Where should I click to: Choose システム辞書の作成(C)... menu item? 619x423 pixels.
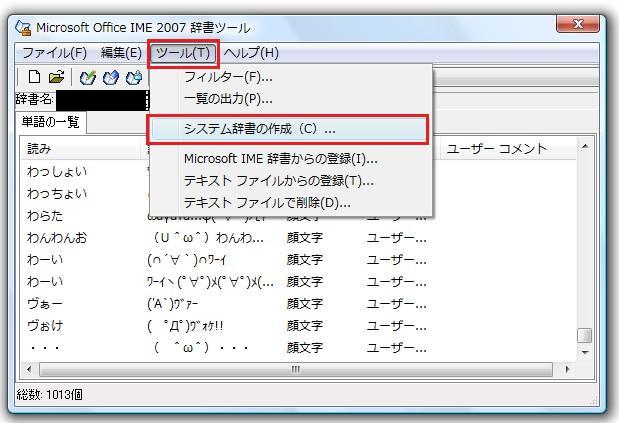point(260,129)
